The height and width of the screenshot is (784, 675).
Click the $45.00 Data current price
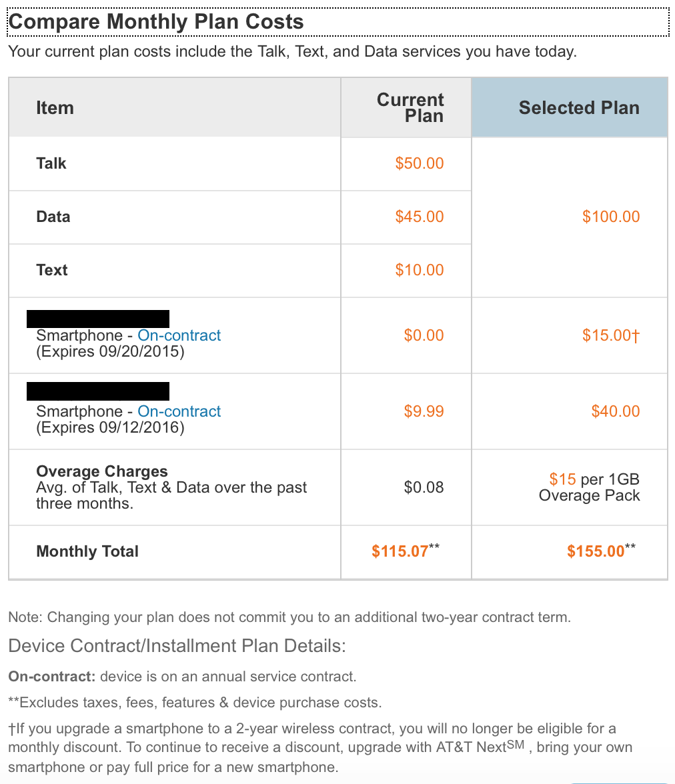420,217
